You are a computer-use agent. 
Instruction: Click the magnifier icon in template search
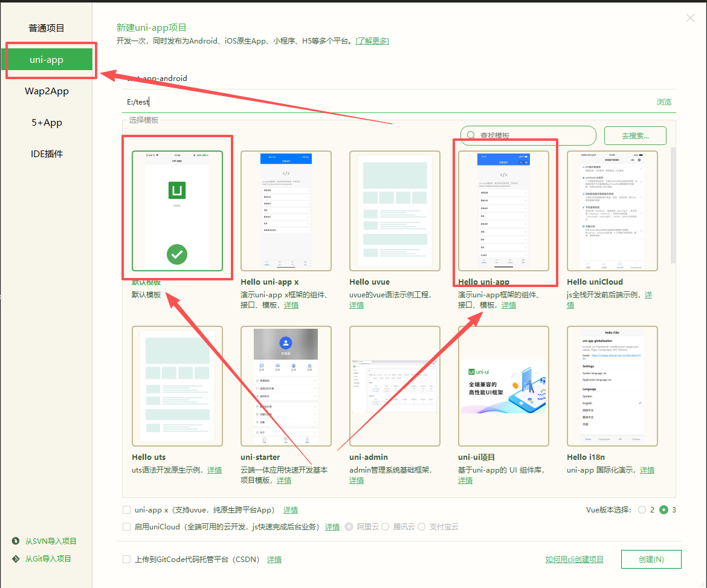click(471, 135)
